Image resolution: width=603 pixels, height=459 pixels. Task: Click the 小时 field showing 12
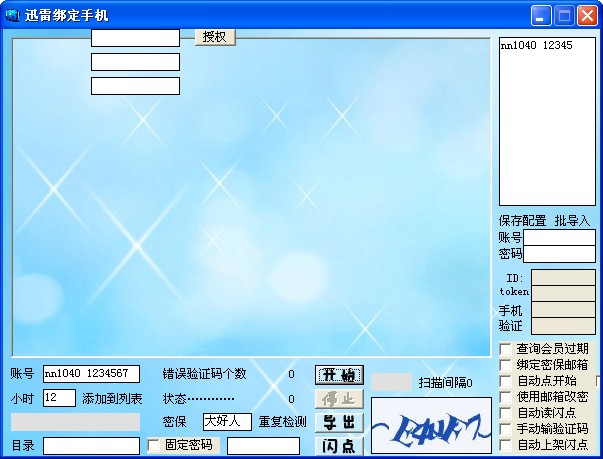[x=59, y=397]
